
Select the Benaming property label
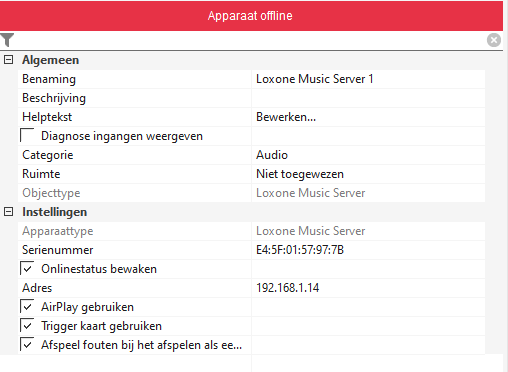(x=49, y=79)
